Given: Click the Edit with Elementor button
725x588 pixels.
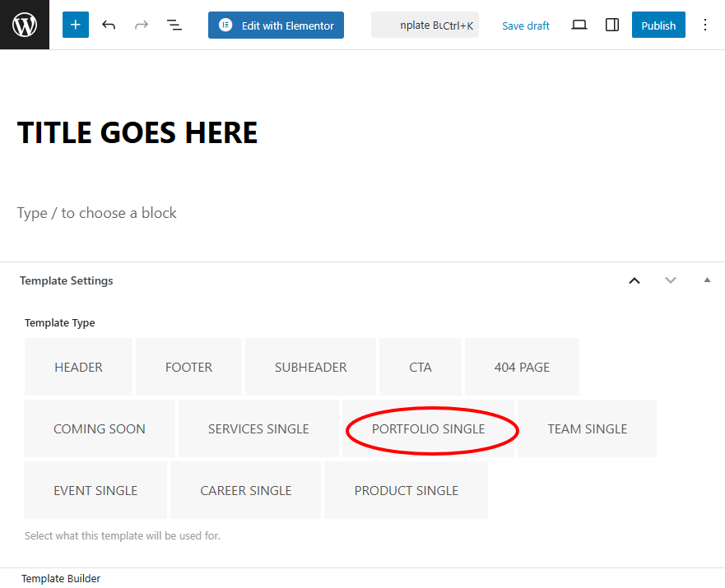Looking at the screenshot, I should tap(276, 25).
